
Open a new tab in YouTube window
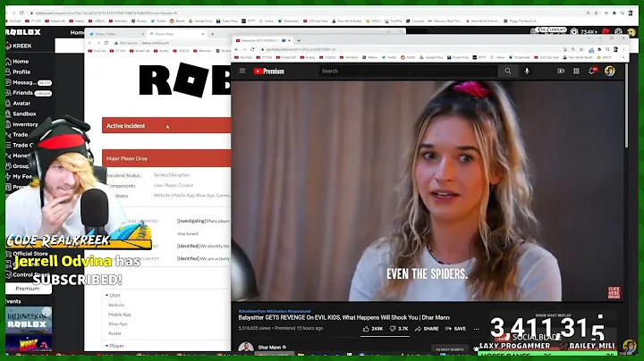299,40
